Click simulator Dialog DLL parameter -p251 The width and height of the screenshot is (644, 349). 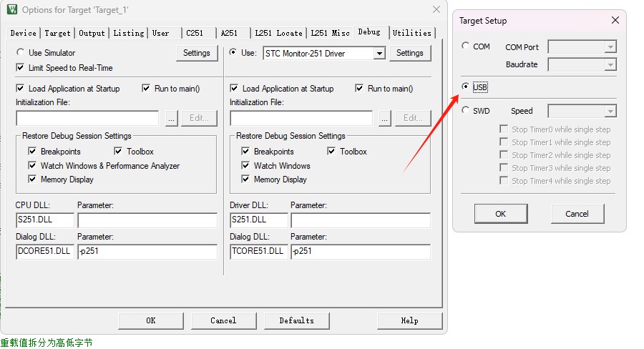click(x=147, y=251)
